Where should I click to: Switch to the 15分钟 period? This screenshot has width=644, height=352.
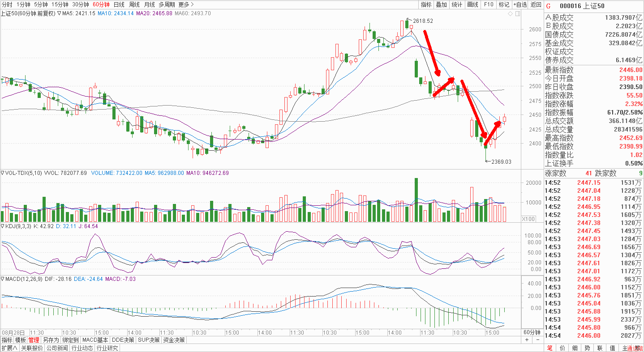click(x=60, y=4)
